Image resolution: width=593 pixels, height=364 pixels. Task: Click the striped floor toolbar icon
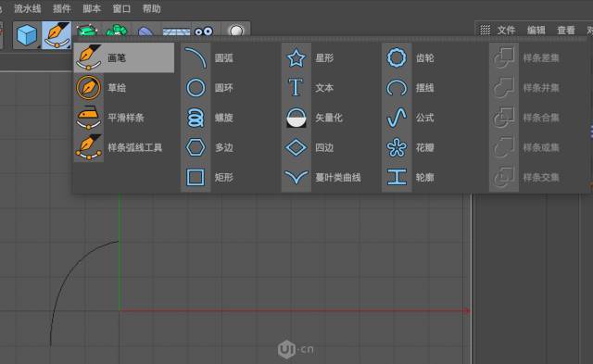pyautogui.click(x=176, y=31)
